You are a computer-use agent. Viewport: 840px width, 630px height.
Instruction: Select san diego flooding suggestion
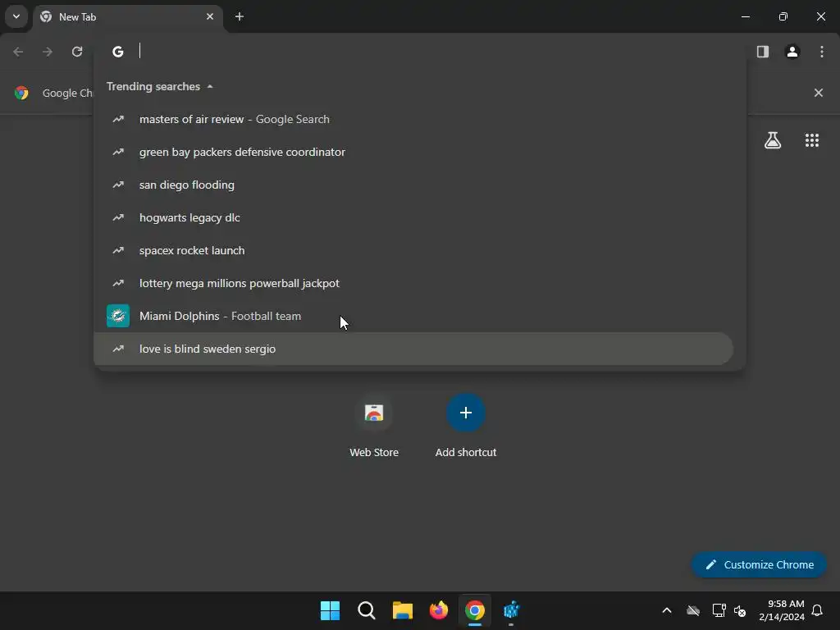click(x=413, y=185)
